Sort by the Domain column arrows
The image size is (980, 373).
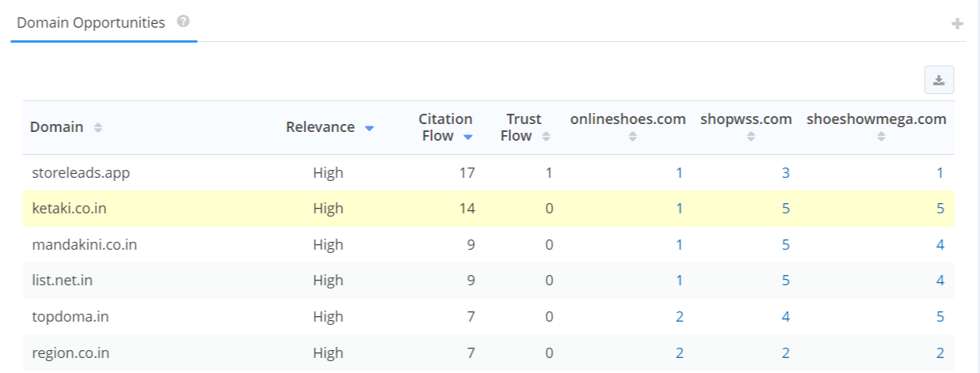[x=98, y=127]
